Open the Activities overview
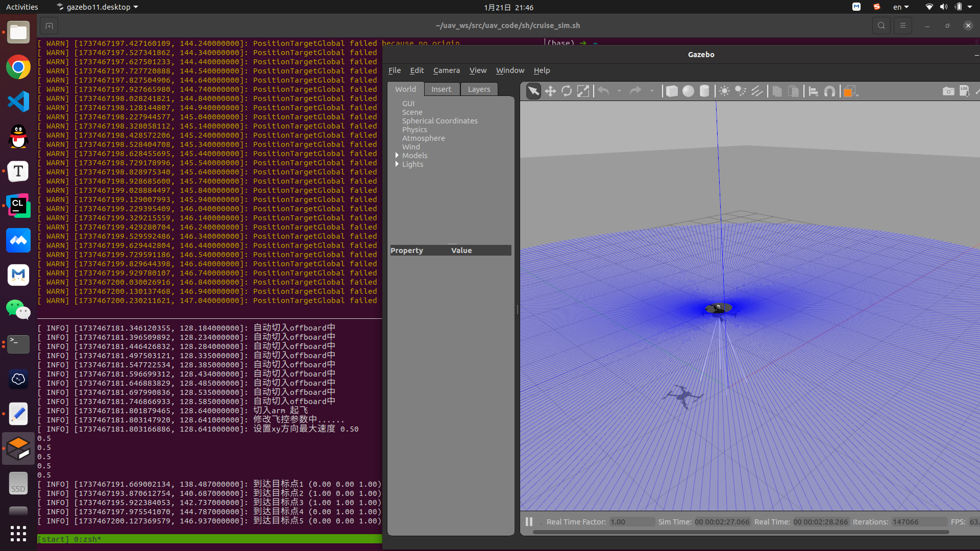This screenshot has height=551, width=980. 22,7
